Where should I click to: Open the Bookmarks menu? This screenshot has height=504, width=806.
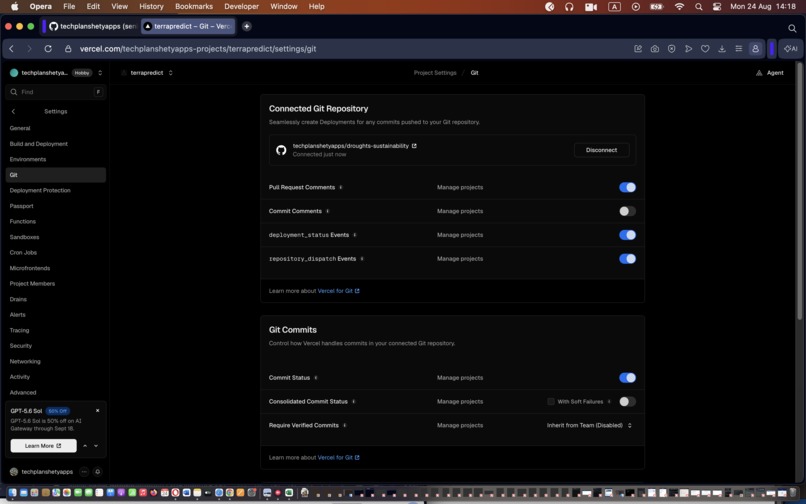[194, 7]
